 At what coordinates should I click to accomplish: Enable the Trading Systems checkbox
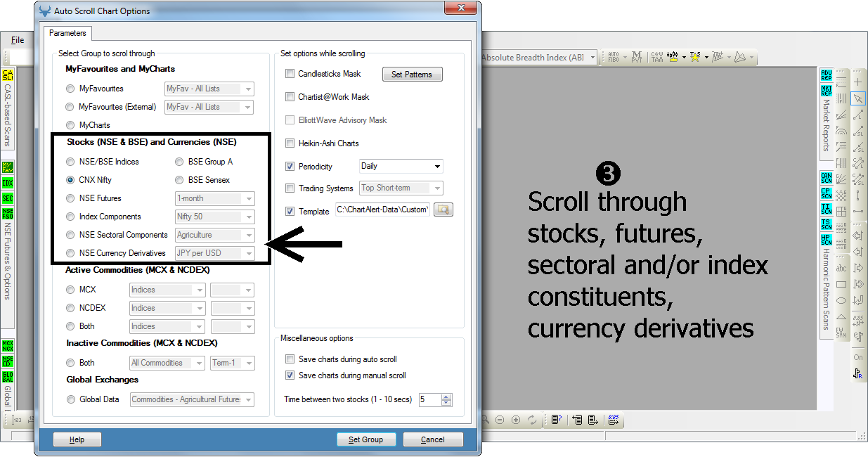(290, 188)
